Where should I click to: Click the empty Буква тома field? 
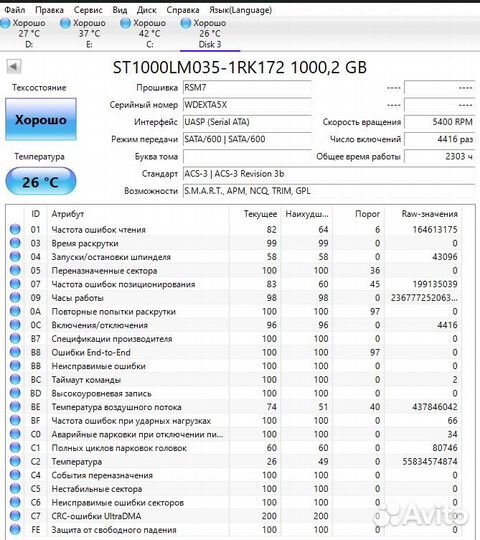247,156
